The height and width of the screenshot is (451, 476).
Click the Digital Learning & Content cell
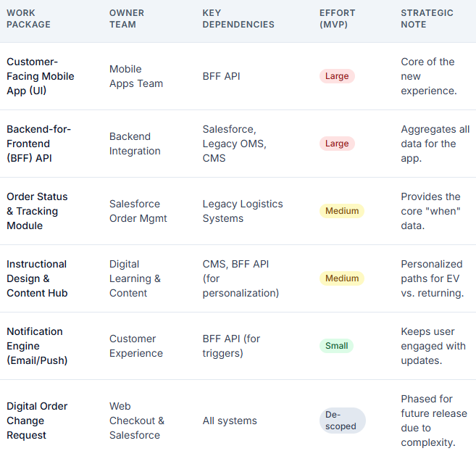135,278
